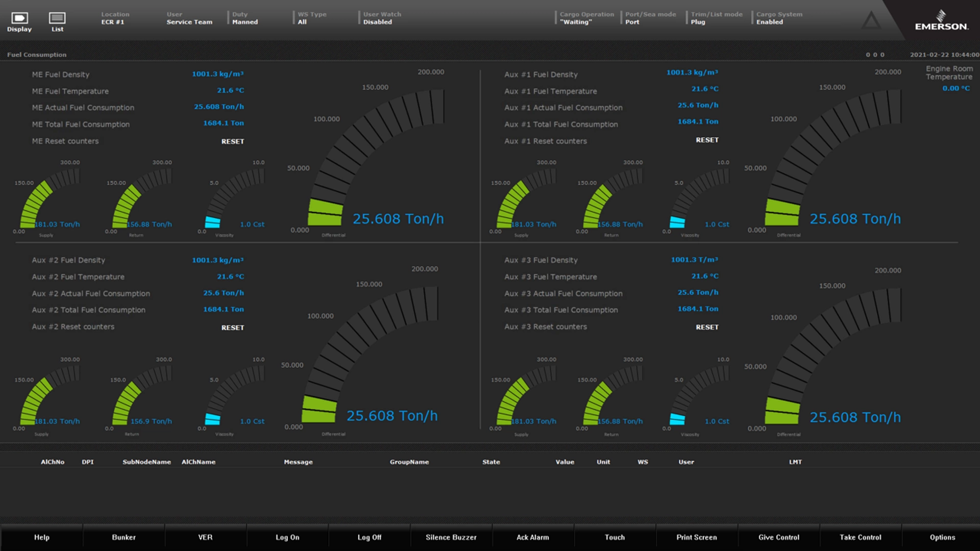Open the Options menu
Image resolution: width=980 pixels, height=551 pixels.
tap(942, 537)
